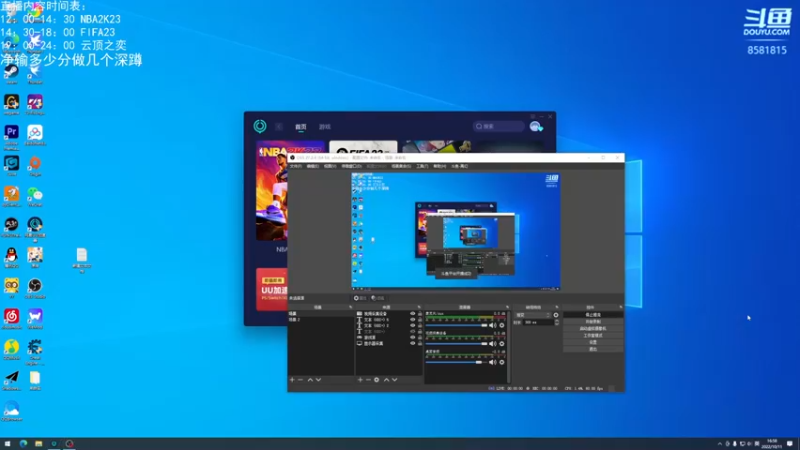Screen dimensions: 800x450
Task: Move selected scene up with arrow
Action: pyautogui.click(x=310, y=380)
